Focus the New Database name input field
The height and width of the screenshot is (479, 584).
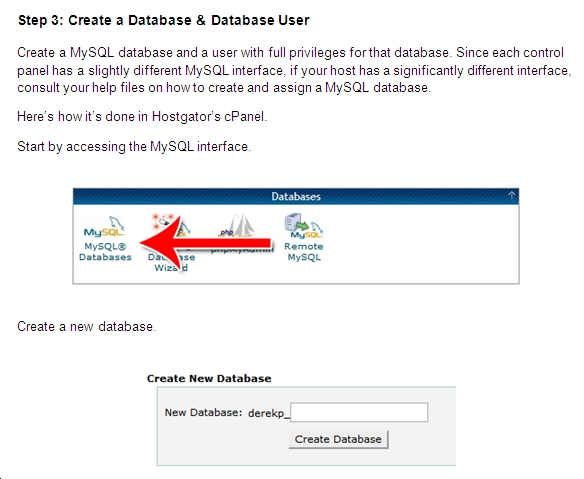pos(359,412)
